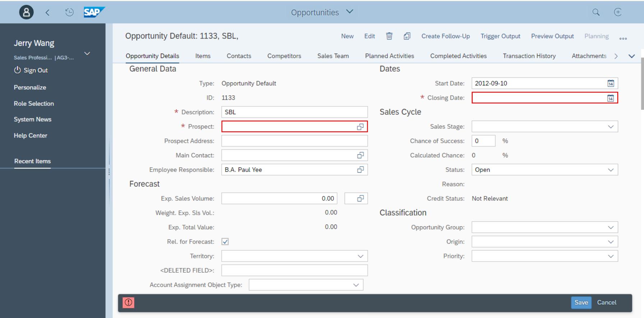Open Account Assignment Object Type dropdown

[356, 285]
